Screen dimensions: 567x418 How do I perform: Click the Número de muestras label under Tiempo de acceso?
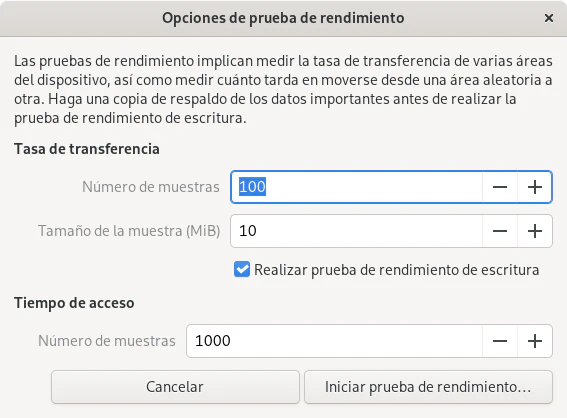(107, 341)
